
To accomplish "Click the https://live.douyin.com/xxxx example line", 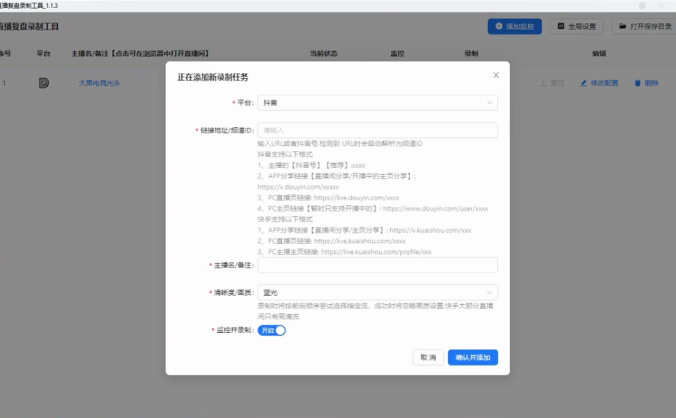I will [x=328, y=198].
